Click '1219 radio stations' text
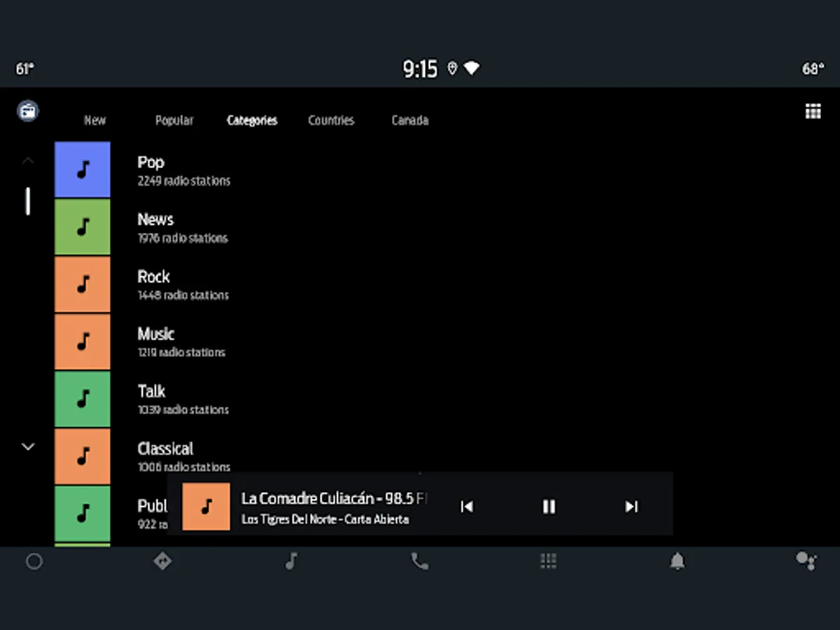Viewport: 840px width, 630px height. point(181,353)
